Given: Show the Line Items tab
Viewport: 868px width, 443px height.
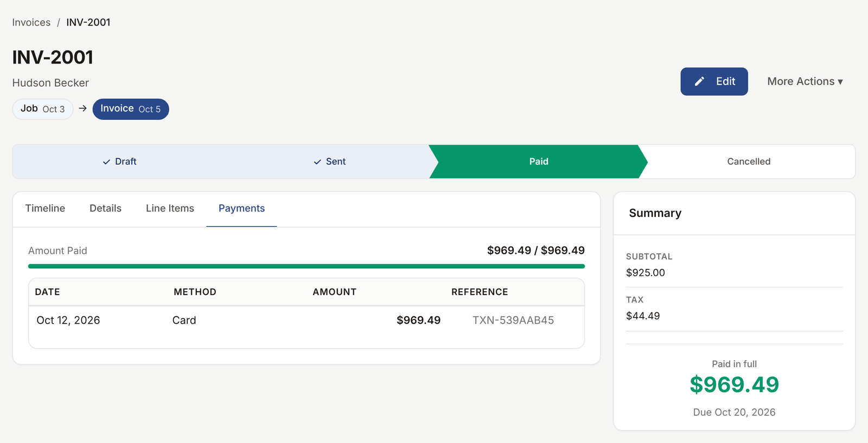Looking at the screenshot, I should coord(170,208).
